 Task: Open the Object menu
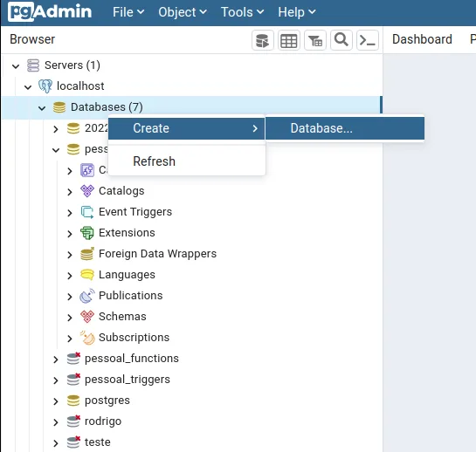tap(183, 12)
